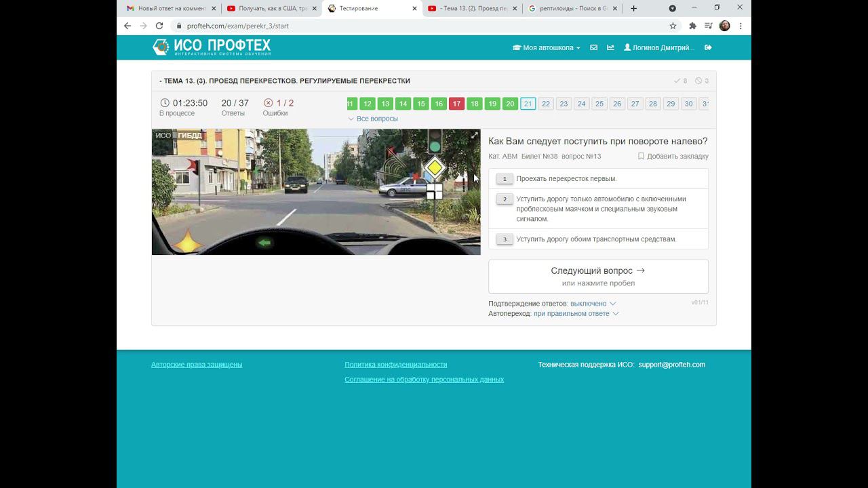The height and width of the screenshot is (488, 868).
Task: Select current question 21
Action: coord(528,104)
